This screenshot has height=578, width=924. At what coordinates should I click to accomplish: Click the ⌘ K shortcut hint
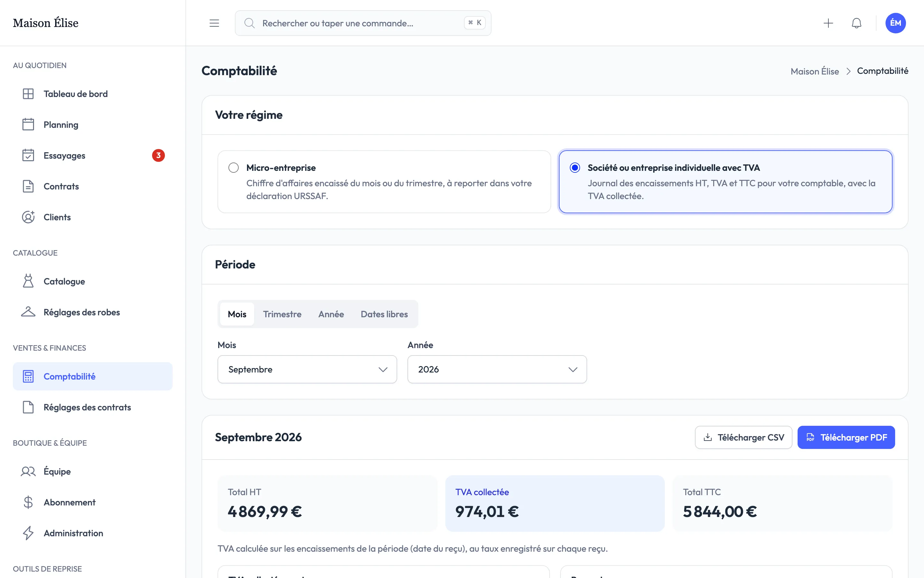[475, 22]
